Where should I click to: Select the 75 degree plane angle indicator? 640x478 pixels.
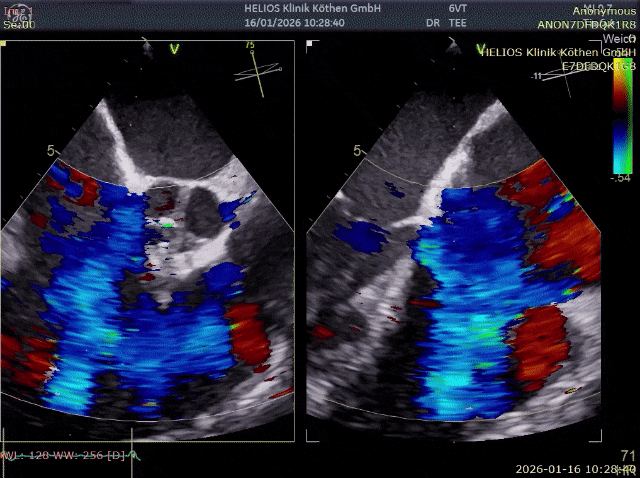pos(258,69)
